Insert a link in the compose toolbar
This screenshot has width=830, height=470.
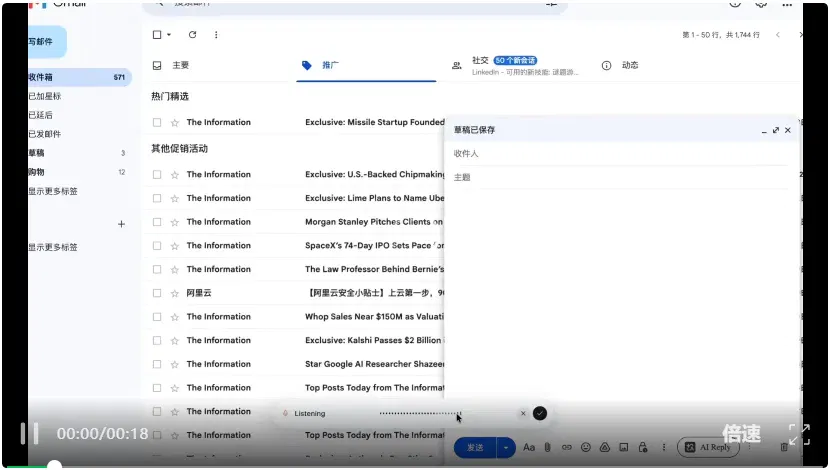pyautogui.click(x=566, y=447)
